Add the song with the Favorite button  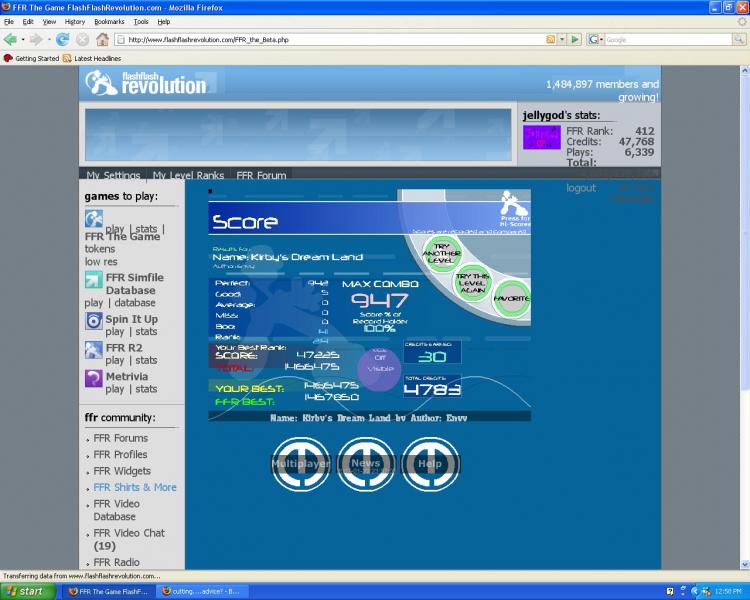coord(511,299)
